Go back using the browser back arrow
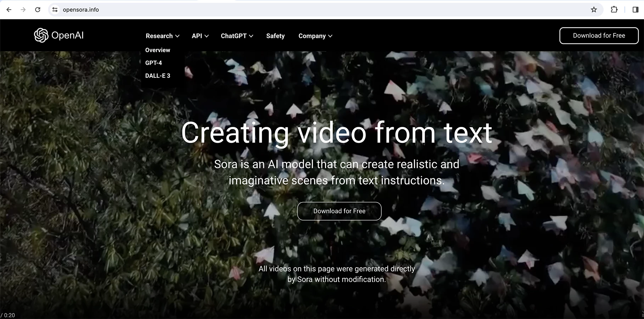644x319 pixels. (x=9, y=10)
